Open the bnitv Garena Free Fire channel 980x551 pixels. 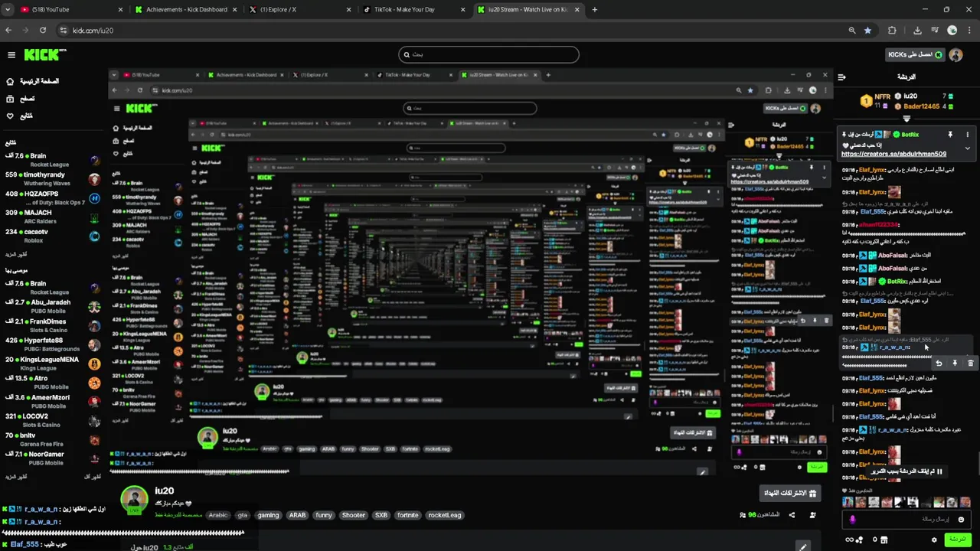(52, 439)
